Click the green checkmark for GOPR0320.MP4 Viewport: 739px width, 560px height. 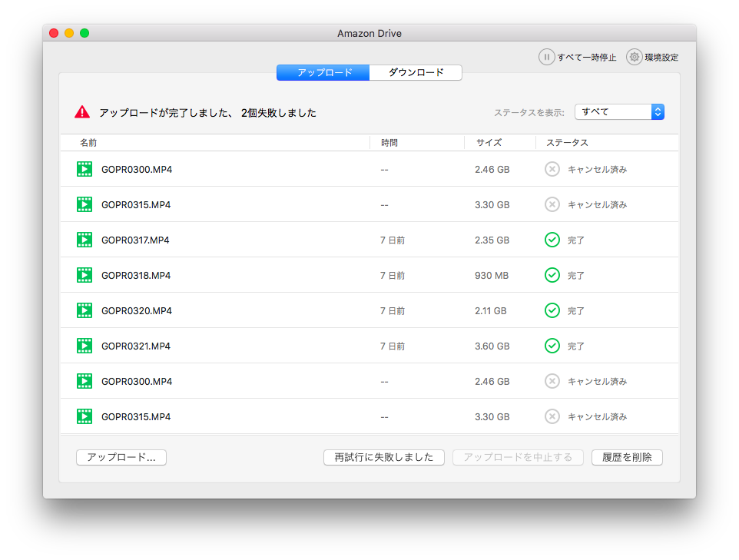click(x=552, y=310)
